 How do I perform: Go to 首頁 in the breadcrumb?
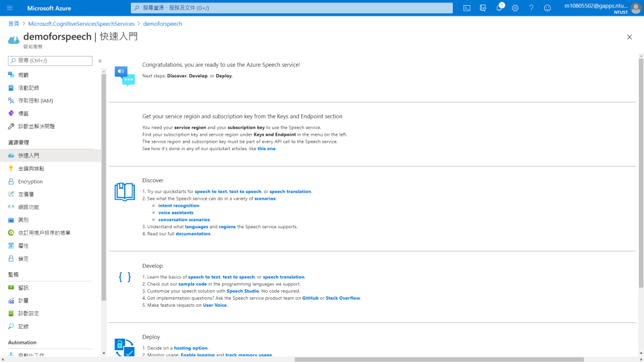tap(14, 24)
